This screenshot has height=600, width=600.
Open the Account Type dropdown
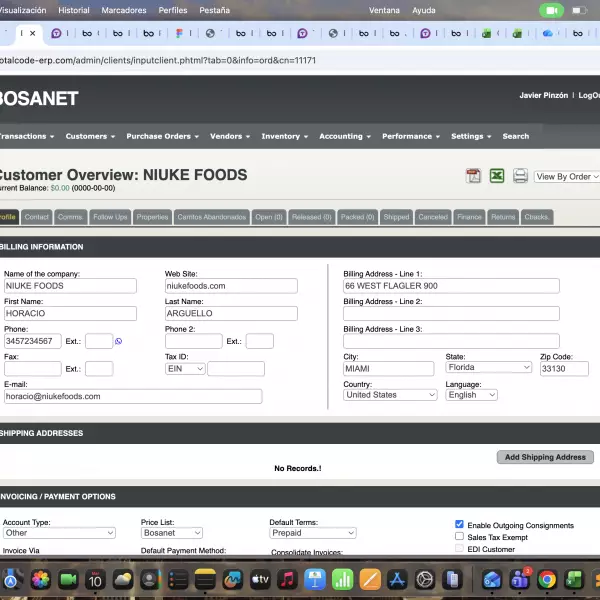pos(59,533)
